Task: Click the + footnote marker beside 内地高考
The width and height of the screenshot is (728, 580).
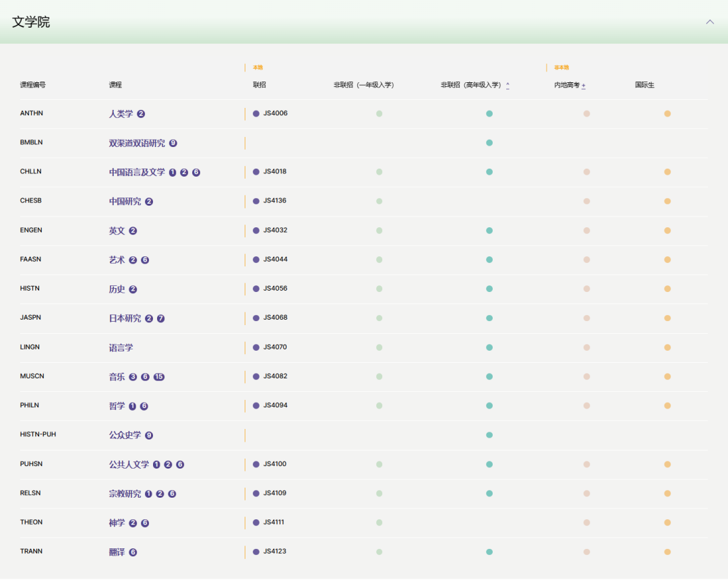Action: coord(584,86)
